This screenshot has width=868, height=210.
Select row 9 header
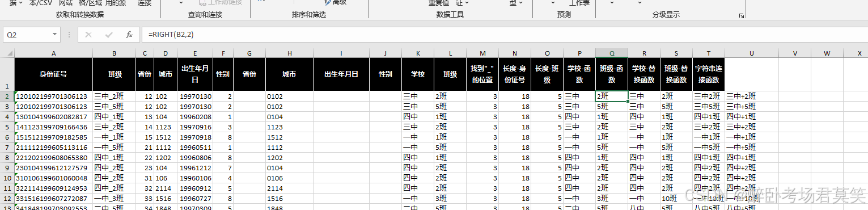tap(7, 168)
